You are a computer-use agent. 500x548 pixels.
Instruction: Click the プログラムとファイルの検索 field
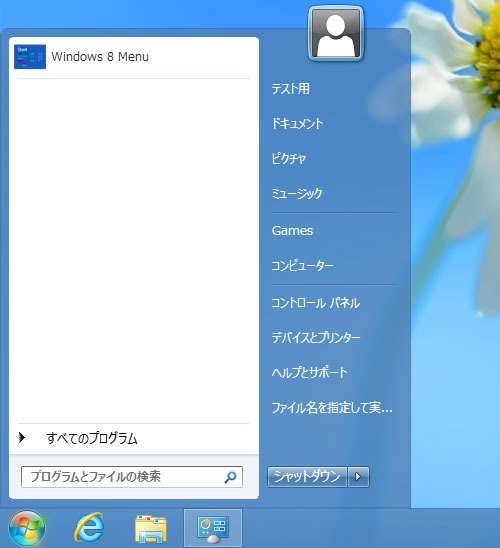coord(132,477)
